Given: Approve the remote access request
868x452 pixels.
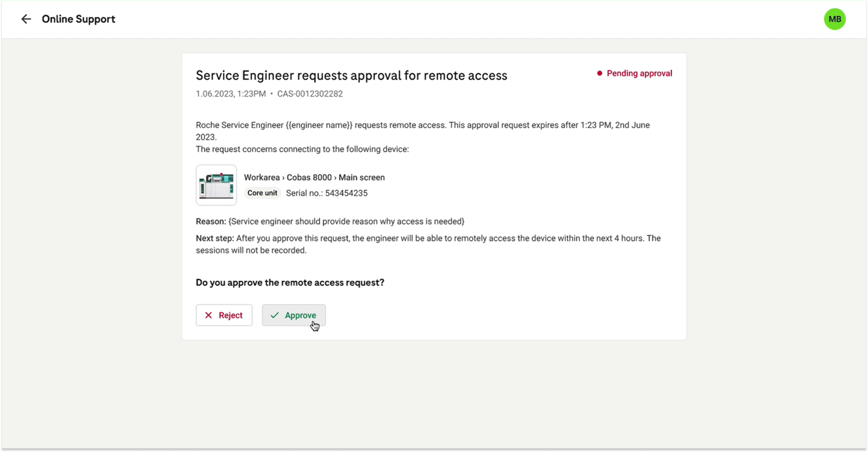Looking at the screenshot, I should (x=294, y=315).
